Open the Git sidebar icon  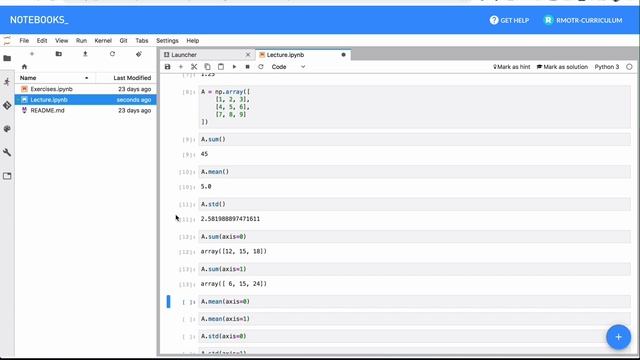pos(7,105)
